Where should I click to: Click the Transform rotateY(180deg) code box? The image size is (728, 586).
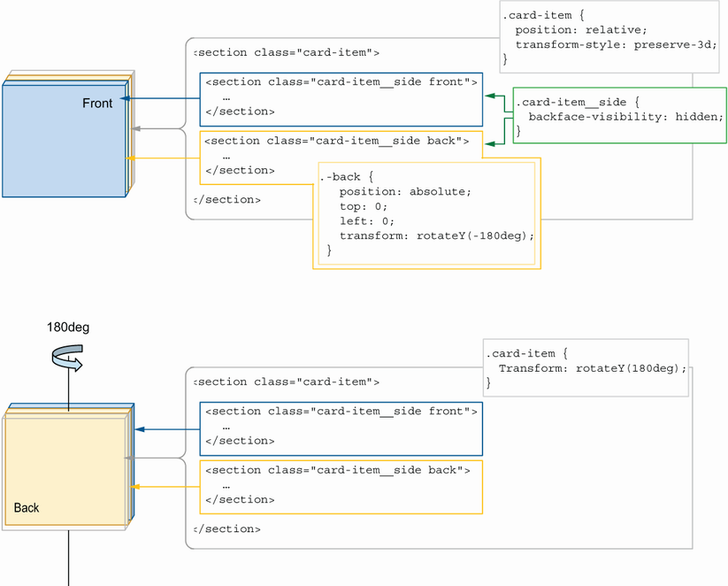coord(585,368)
